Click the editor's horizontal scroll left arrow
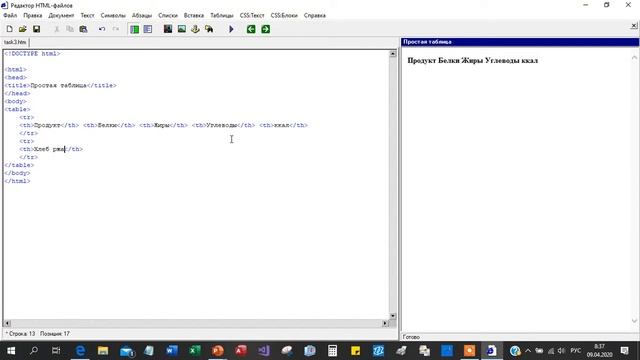The image size is (640, 360). coord(7,323)
